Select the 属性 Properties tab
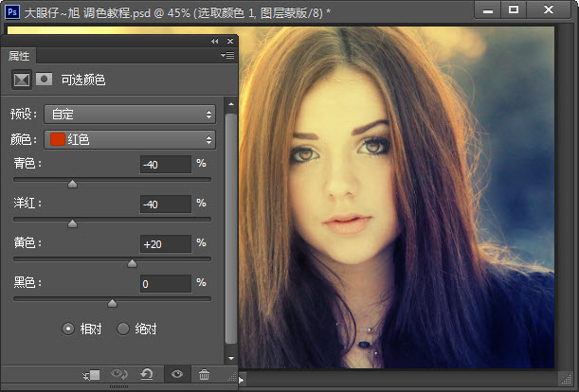 19,56
